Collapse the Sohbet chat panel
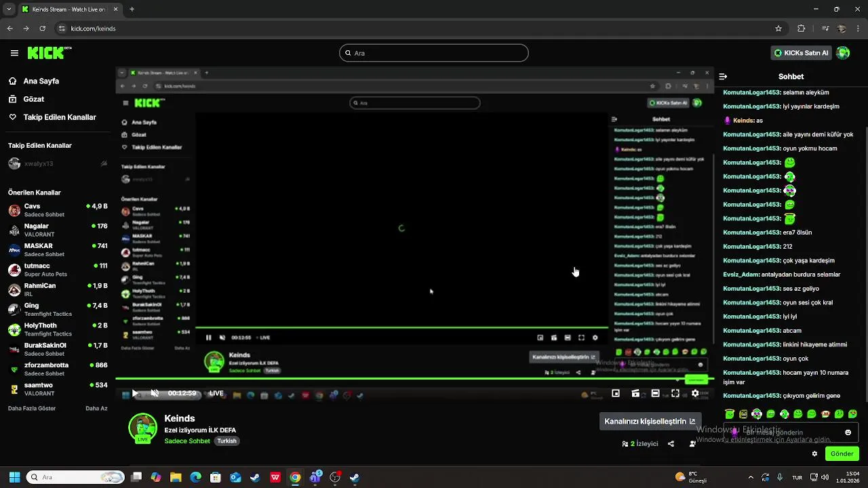The width and height of the screenshot is (868, 488). (723, 77)
